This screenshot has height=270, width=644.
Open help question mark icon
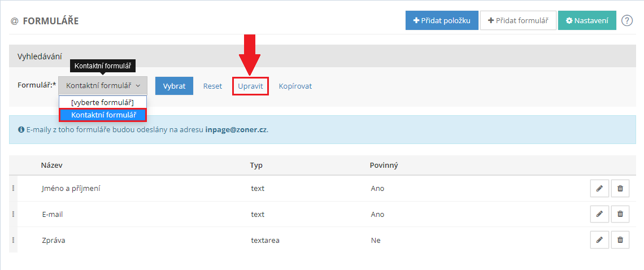[x=626, y=21]
